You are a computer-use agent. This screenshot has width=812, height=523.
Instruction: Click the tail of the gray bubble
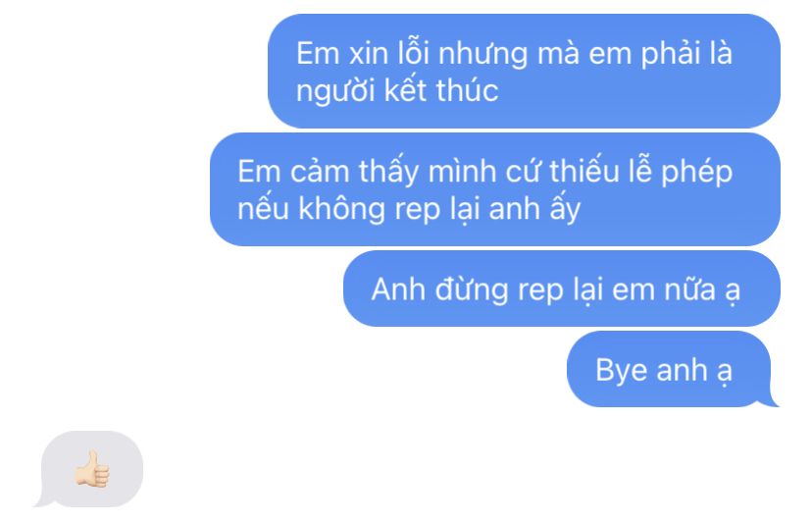click(x=42, y=499)
